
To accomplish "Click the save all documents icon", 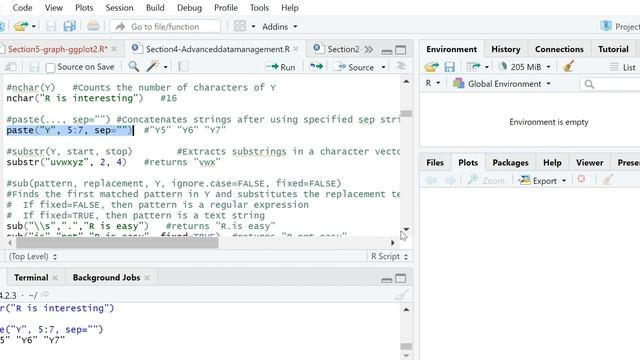I will (69, 27).
